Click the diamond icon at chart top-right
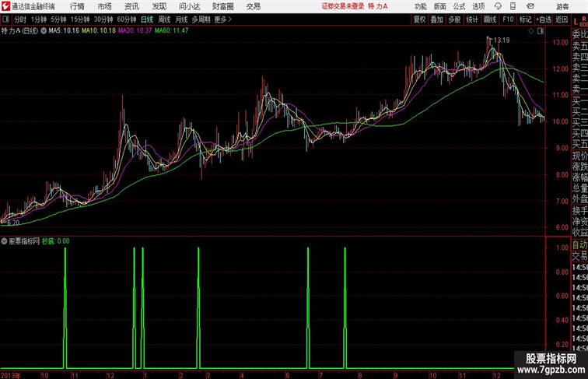This screenshot has width=588, height=379. pos(531,31)
